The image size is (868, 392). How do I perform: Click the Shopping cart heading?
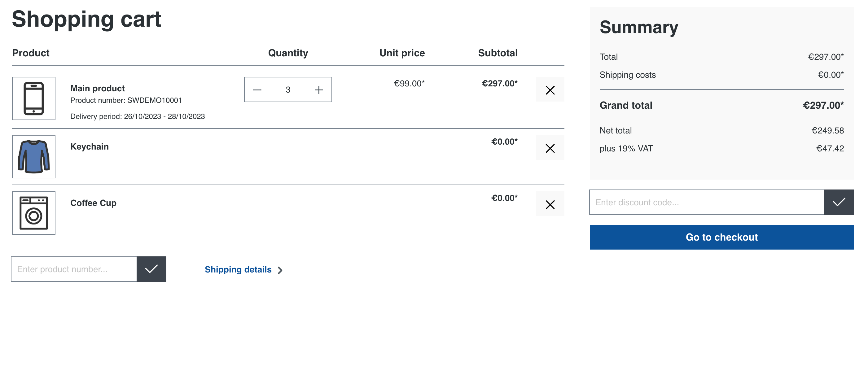[x=87, y=19]
